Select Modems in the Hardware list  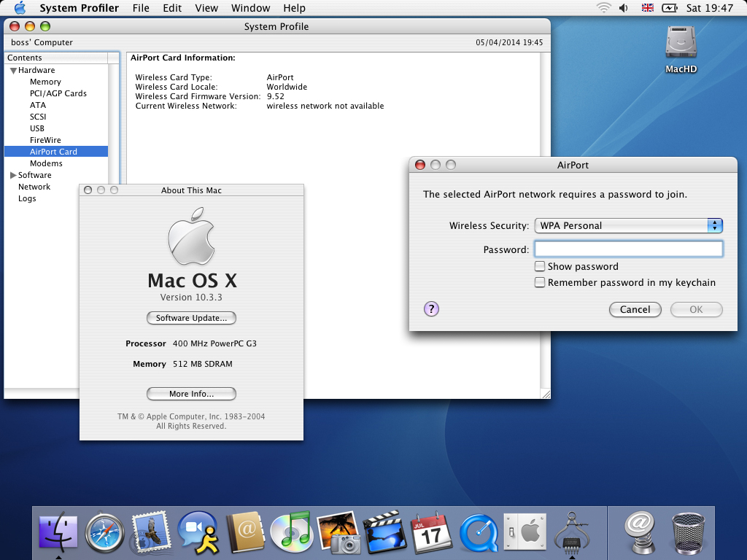pyautogui.click(x=56, y=163)
